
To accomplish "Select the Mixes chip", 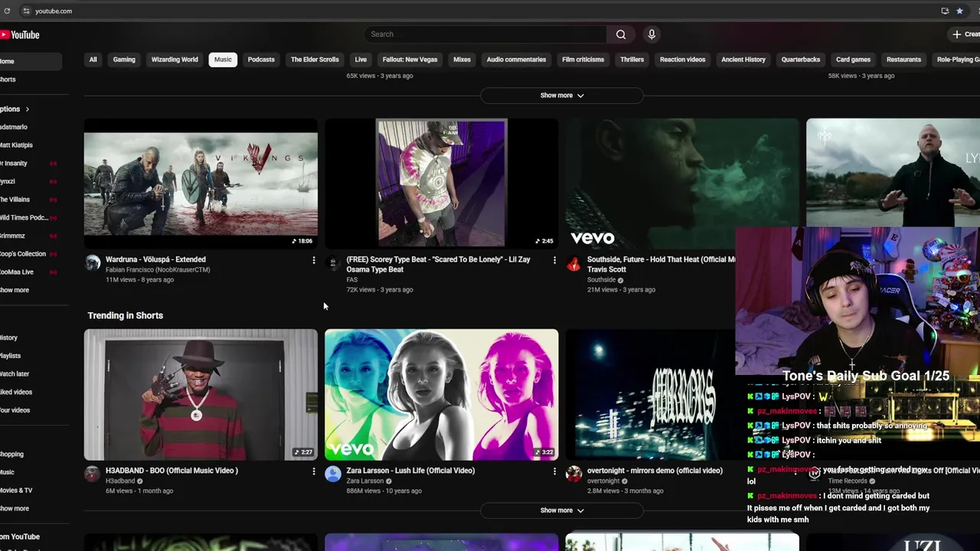I will point(462,60).
